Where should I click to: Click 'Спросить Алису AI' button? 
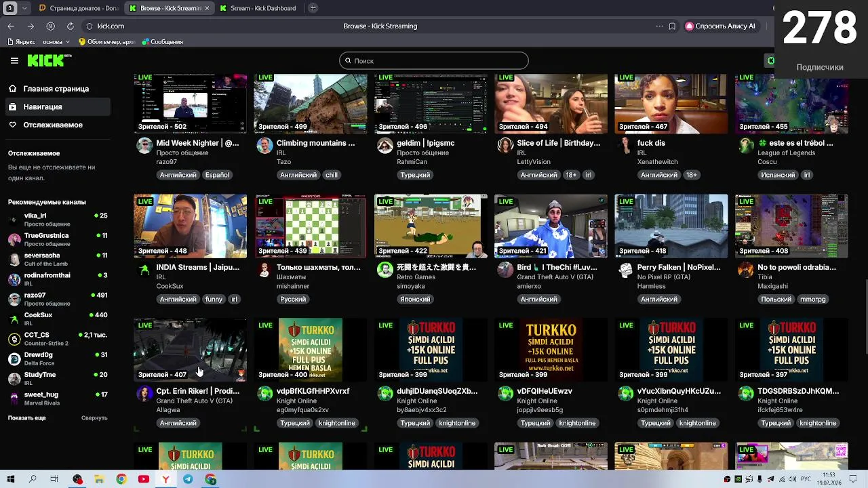(x=720, y=26)
